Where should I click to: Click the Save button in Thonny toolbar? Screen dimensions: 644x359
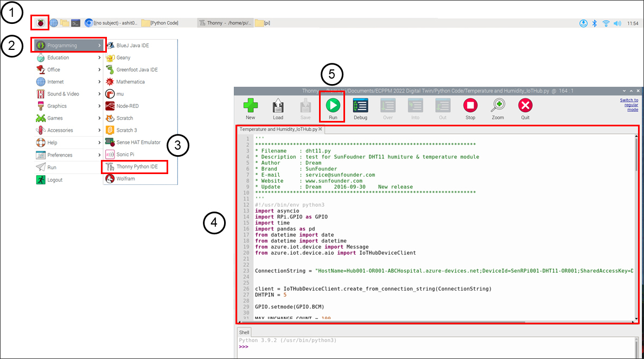(x=305, y=109)
